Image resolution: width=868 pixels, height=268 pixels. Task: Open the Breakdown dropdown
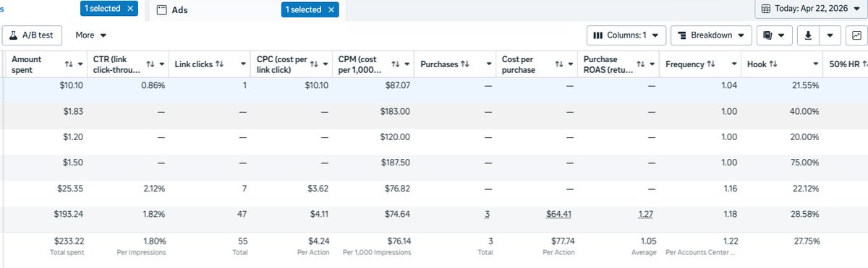pyautogui.click(x=712, y=35)
